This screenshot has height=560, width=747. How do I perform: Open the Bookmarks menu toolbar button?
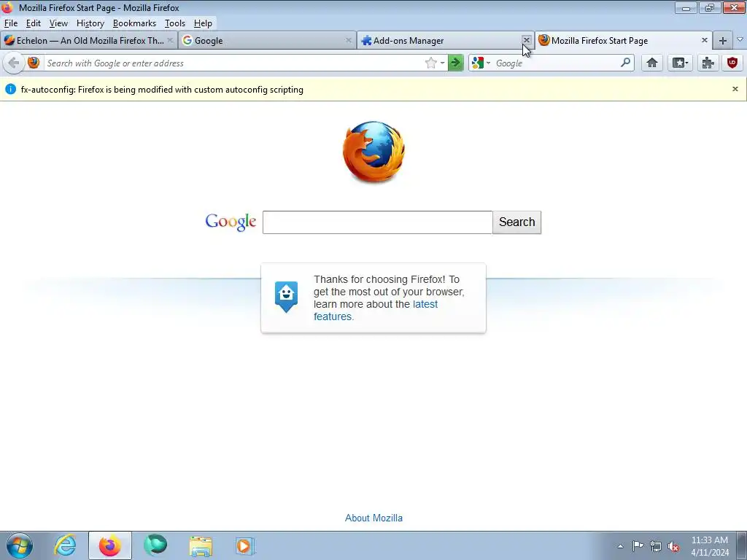[x=680, y=63]
